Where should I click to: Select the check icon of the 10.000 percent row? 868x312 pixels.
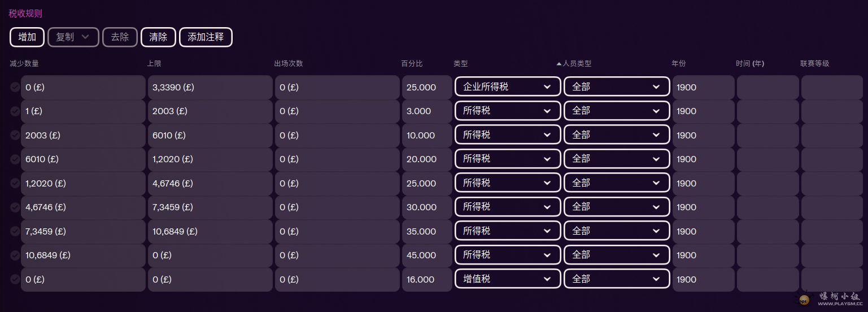(x=15, y=135)
